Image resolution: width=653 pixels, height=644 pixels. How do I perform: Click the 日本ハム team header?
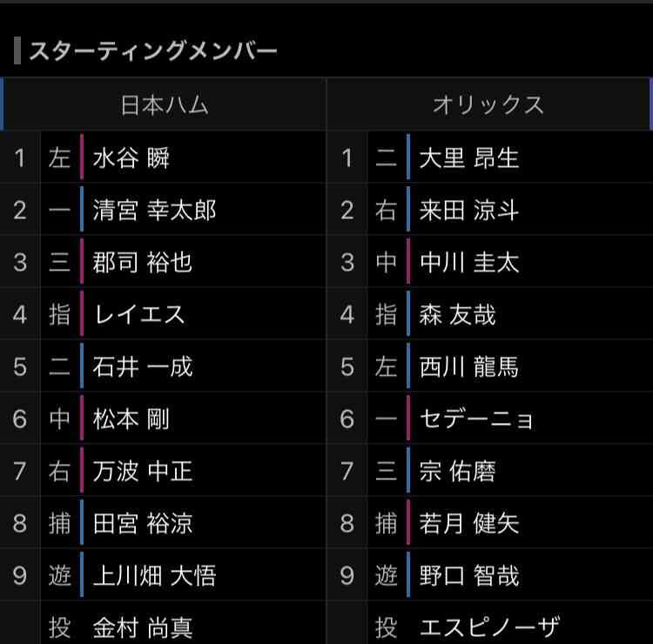tap(165, 104)
